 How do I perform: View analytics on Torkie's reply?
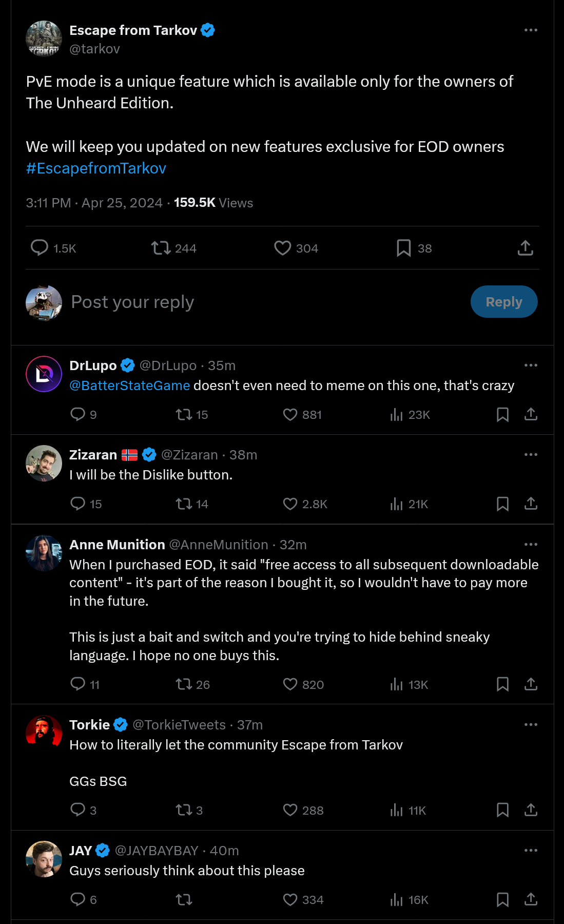click(396, 811)
